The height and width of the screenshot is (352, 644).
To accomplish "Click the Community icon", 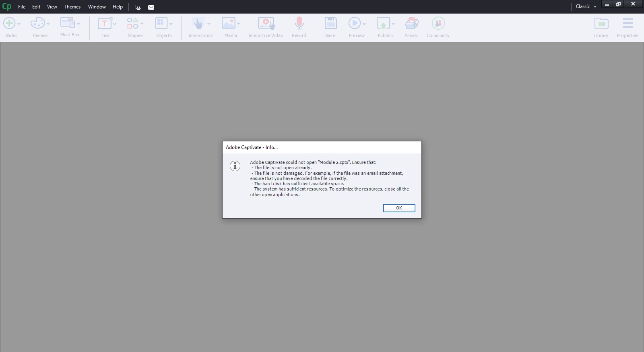I will 438,23.
